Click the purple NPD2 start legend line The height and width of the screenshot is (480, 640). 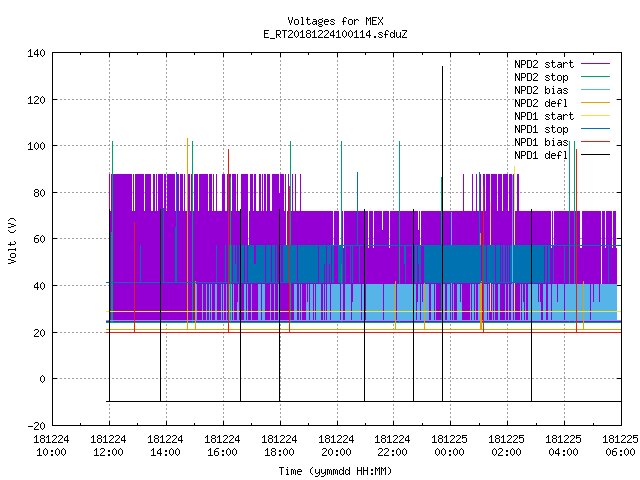595,64
